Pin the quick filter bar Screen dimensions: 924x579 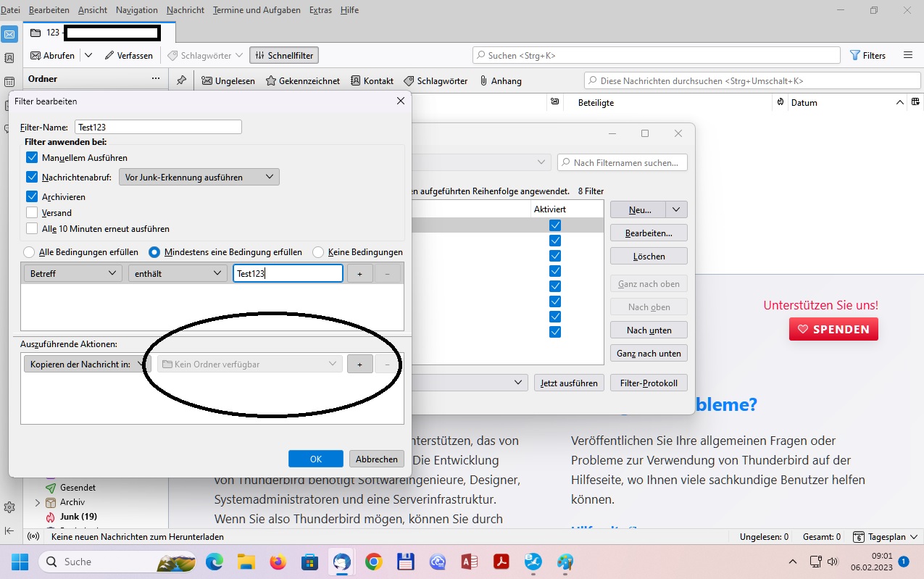point(181,80)
